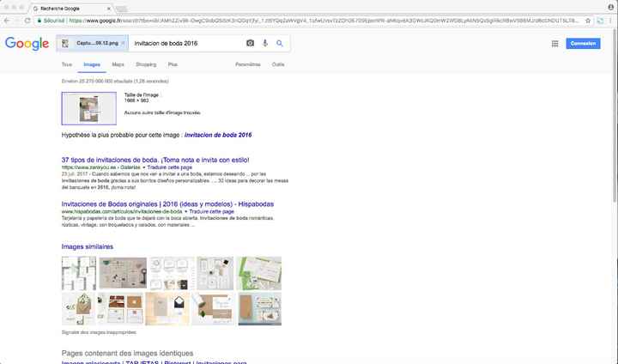Open the Paramètres dropdown
This screenshot has height=364, width=618.
pos(248,64)
